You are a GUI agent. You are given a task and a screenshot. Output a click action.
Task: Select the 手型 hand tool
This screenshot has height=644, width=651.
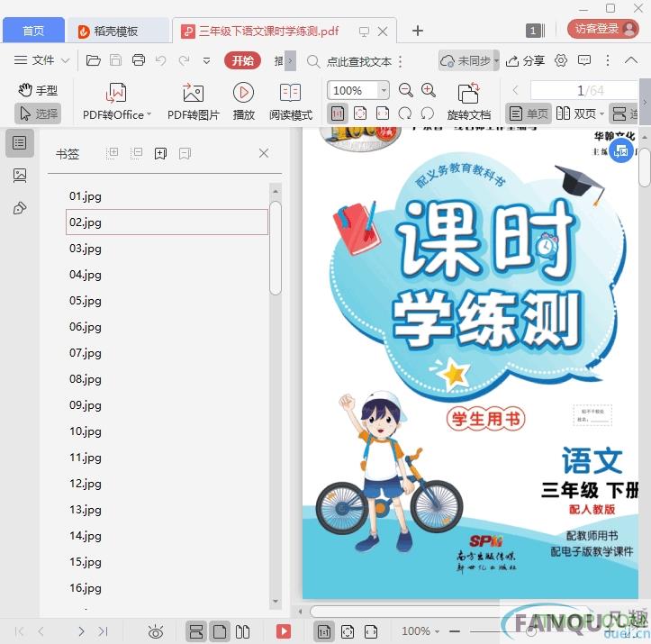[38, 90]
